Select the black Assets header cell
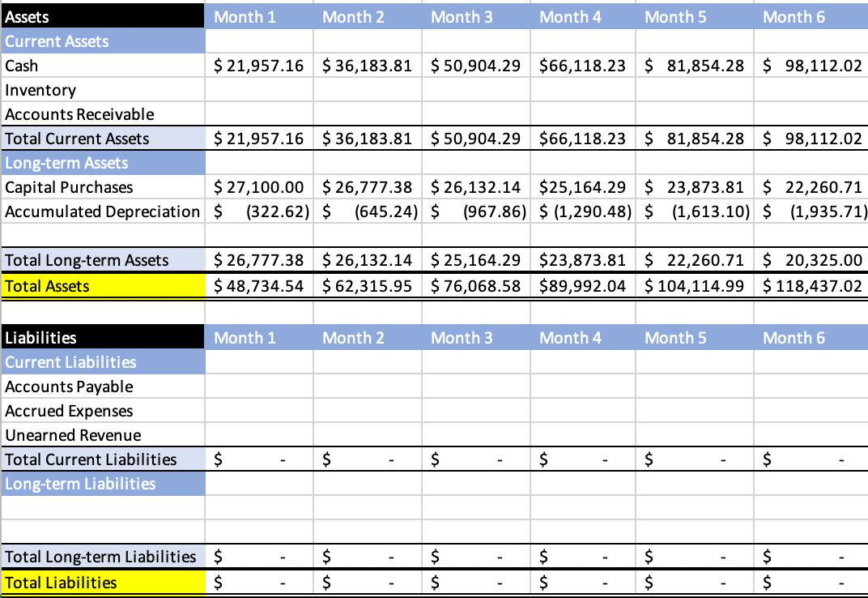This screenshot has width=868, height=598. (103, 17)
